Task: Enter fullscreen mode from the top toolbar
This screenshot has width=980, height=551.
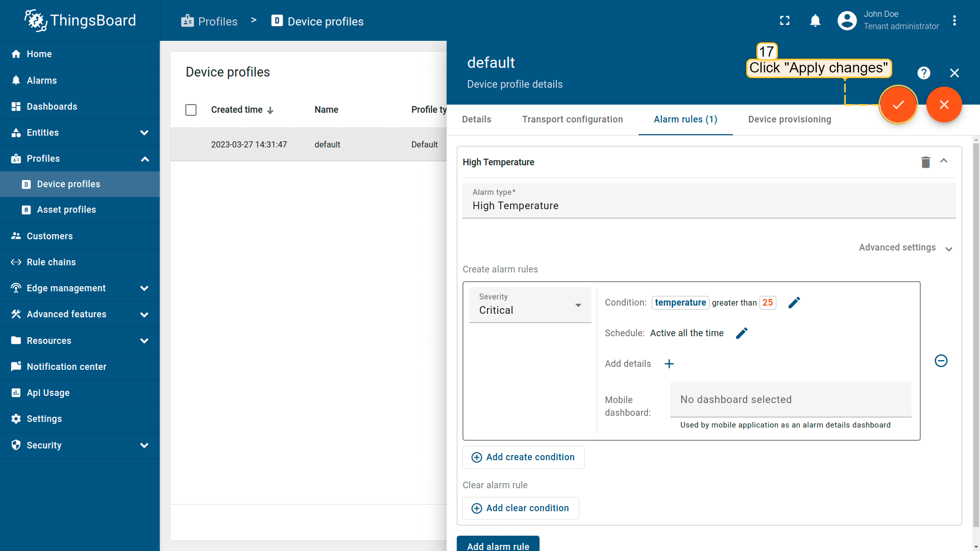Action: point(785,20)
